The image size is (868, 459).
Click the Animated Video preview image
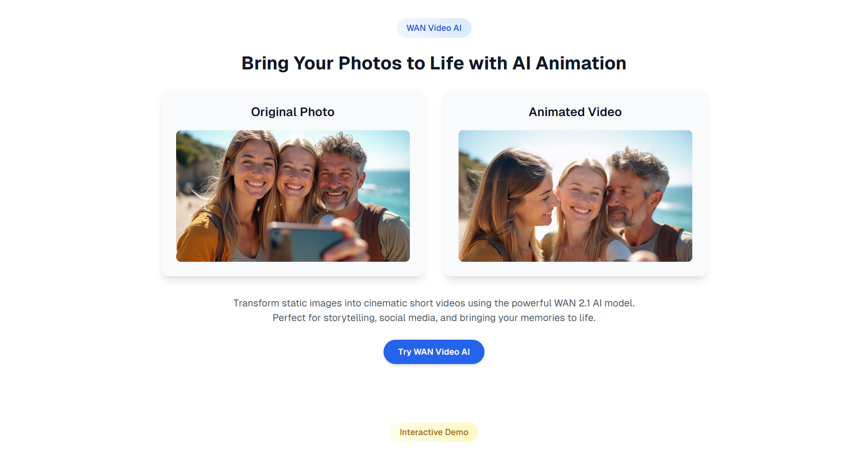point(575,196)
